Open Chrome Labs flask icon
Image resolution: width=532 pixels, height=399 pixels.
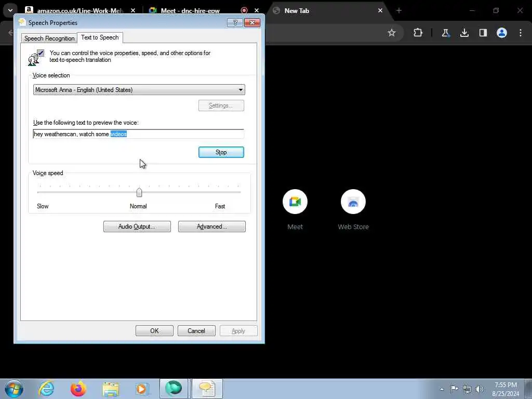[445, 33]
